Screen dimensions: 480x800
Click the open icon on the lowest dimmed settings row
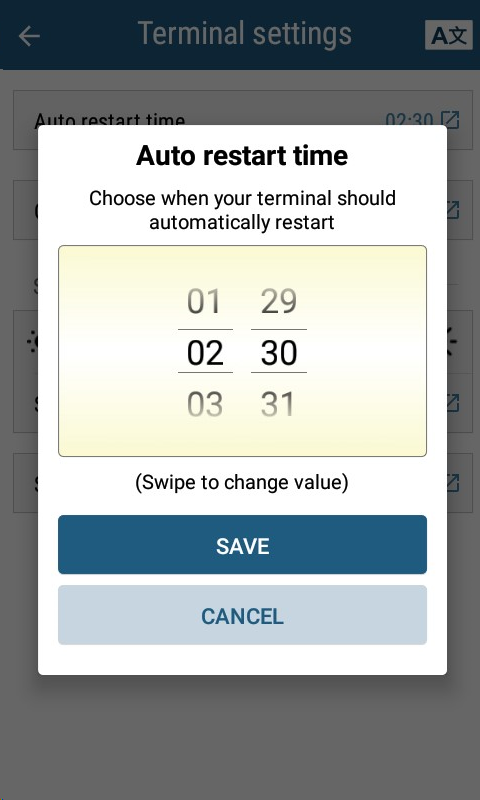tap(453, 482)
